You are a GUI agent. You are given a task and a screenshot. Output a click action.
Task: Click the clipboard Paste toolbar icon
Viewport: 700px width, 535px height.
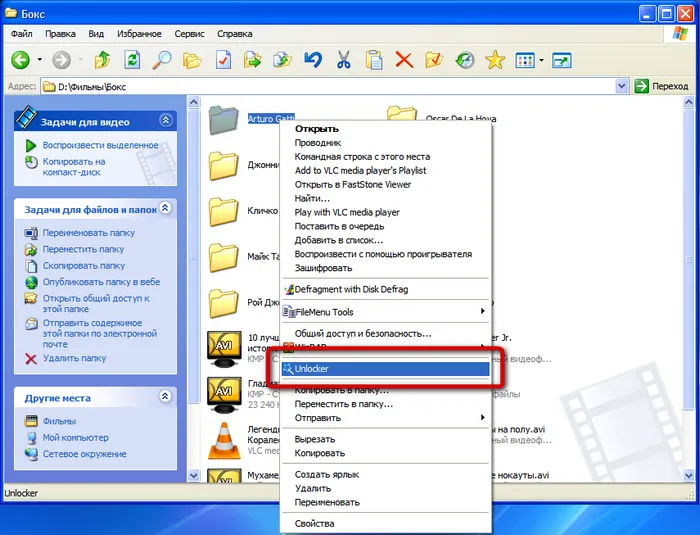click(x=374, y=60)
